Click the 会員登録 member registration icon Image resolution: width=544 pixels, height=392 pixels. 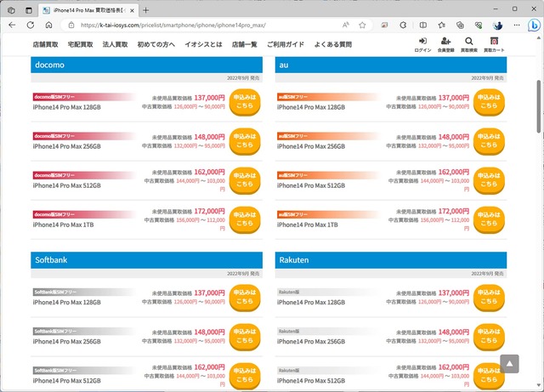(x=445, y=45)
